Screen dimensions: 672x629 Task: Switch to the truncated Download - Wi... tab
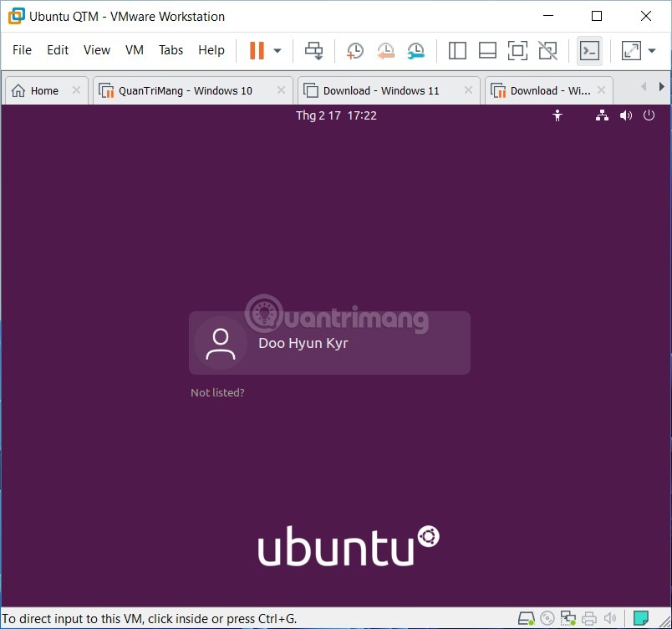click(x=550, y=90)
